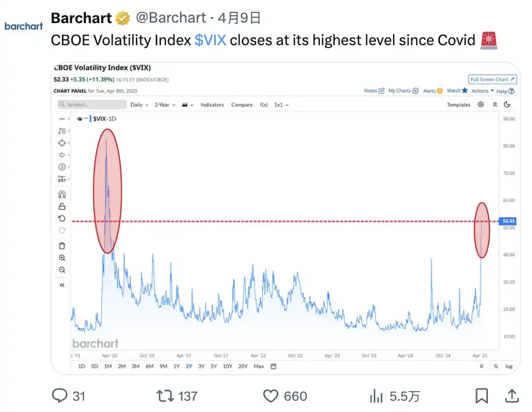Bookmark the Barchart tweet

point(482,396)
